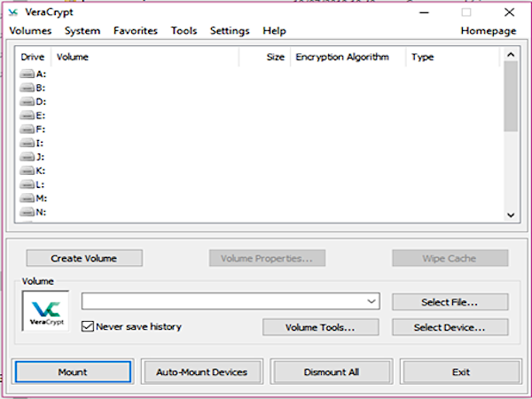532x399 pixels.
Task: Click the VeraCrypt logo in Volume section
Action: [44, 310]
